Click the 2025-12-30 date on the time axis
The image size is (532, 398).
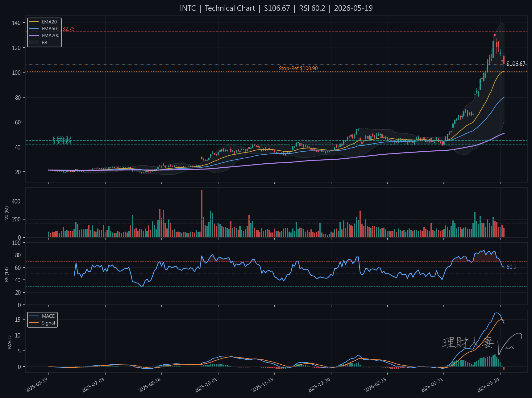[319, 385]
